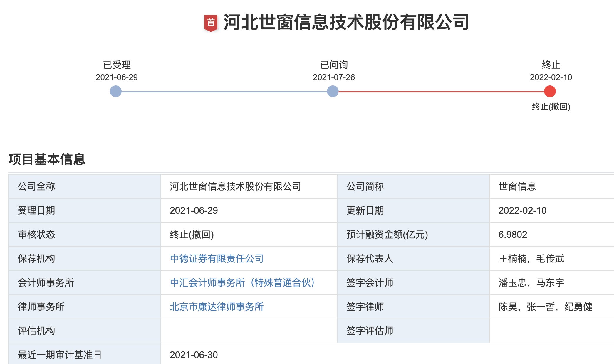Screen dimensions: 614x364
Task: Click the red 首 badge icon
Action: [211, 23]
